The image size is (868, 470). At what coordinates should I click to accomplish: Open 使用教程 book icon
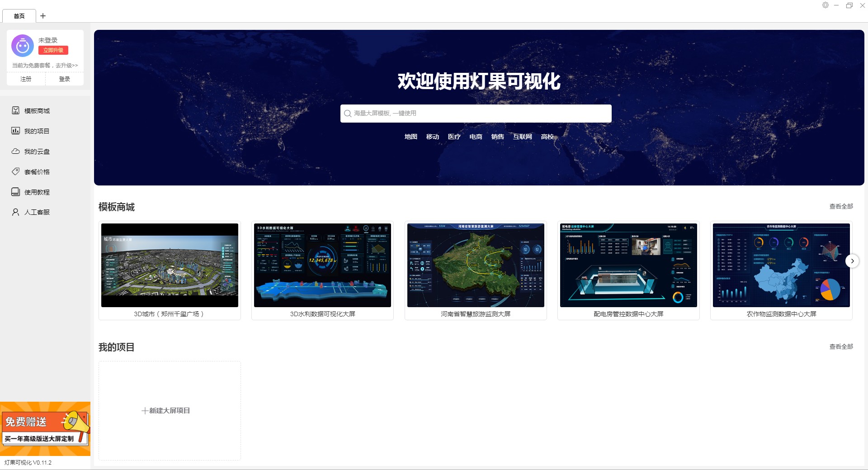(16, 192)
